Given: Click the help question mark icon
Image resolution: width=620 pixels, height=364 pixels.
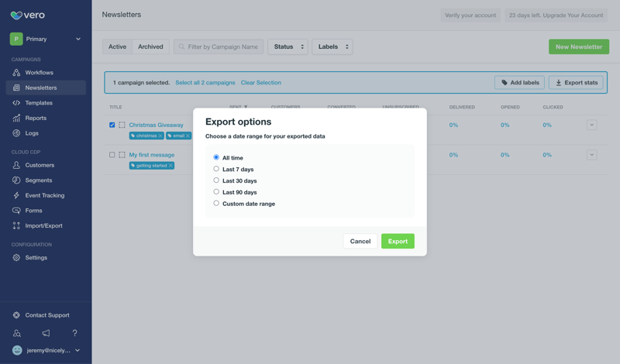Looking at the screenshot, I should [x=74, y=333].
